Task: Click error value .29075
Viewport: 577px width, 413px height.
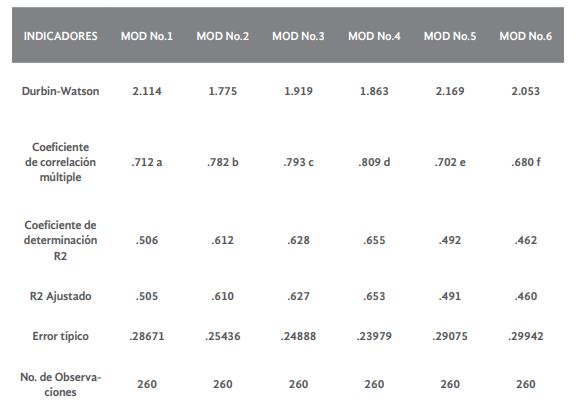Action: coord(450,336)
